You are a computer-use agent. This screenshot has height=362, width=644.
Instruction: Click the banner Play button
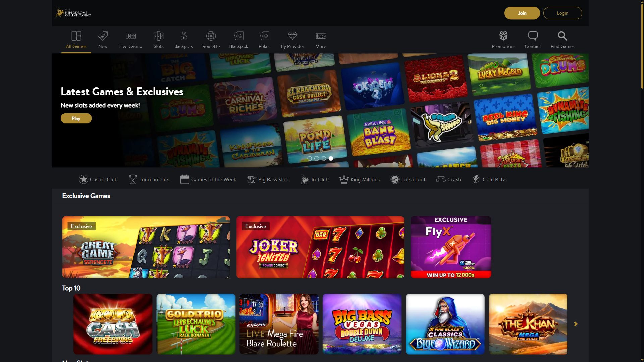[x=76, y=118]
